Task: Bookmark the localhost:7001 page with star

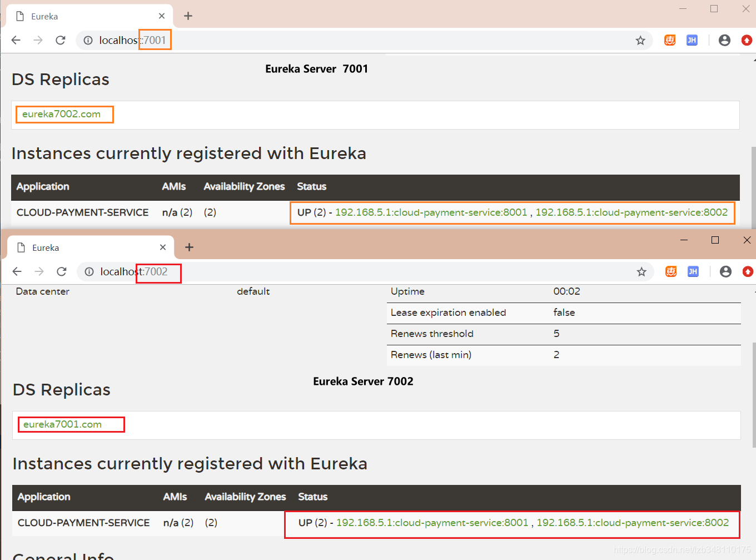Action: point(640,40)
